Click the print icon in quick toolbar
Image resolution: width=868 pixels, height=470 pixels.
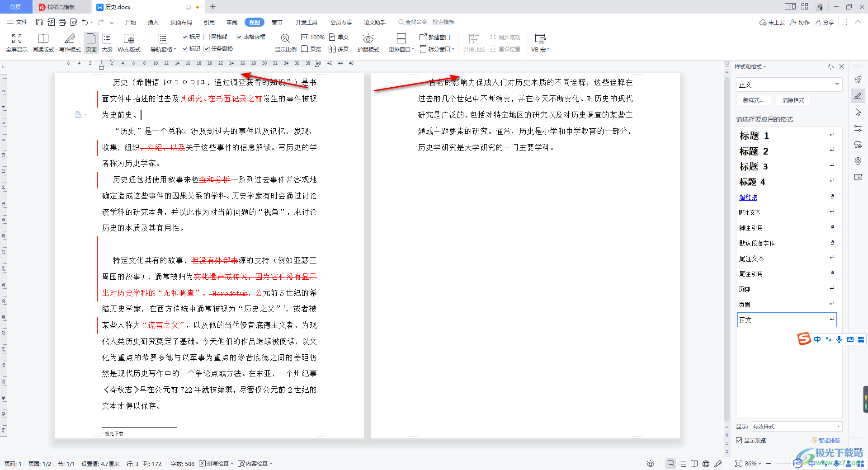(x=62, y=22)
